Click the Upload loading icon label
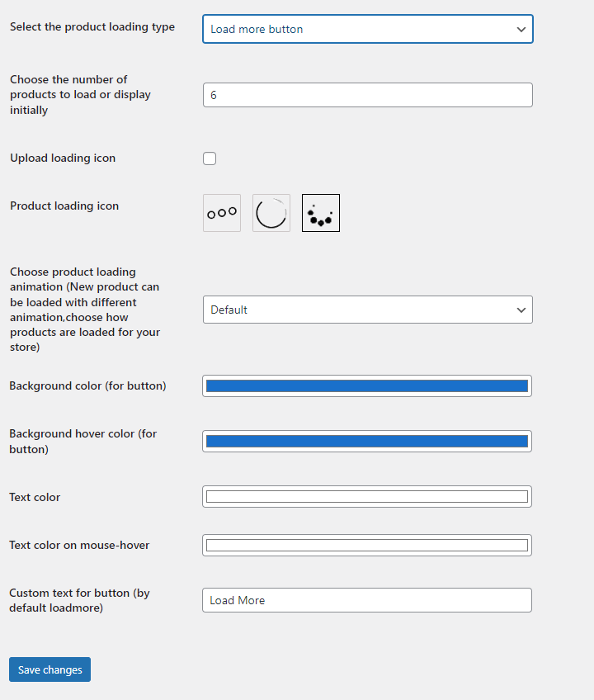Screen dimensions: 594x700 pos(63,158)
